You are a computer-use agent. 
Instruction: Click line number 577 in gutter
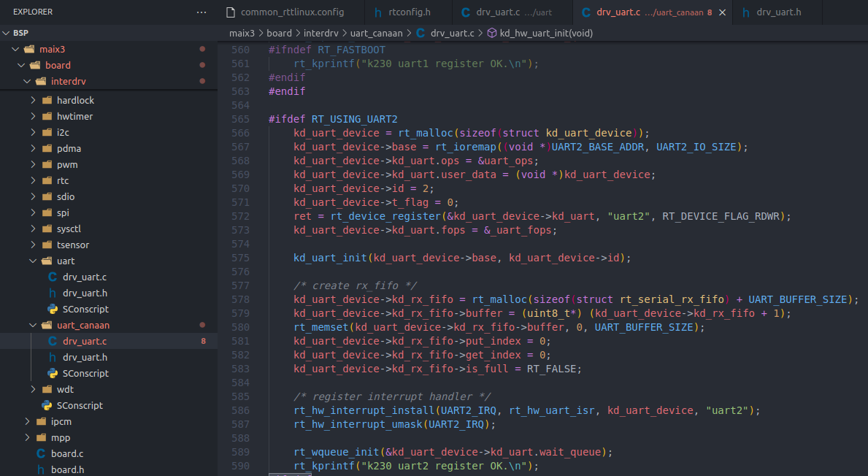coord(240,285)
